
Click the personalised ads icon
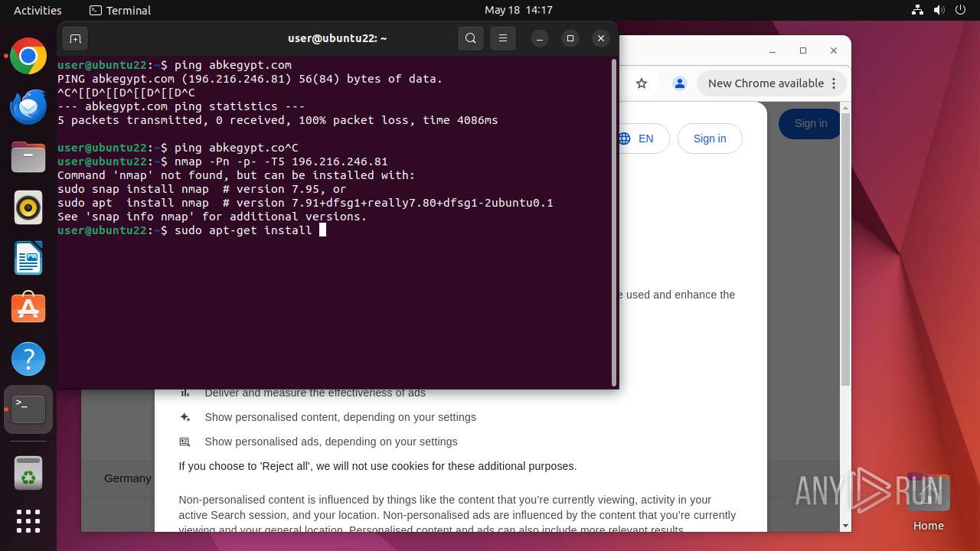[185, 442]
